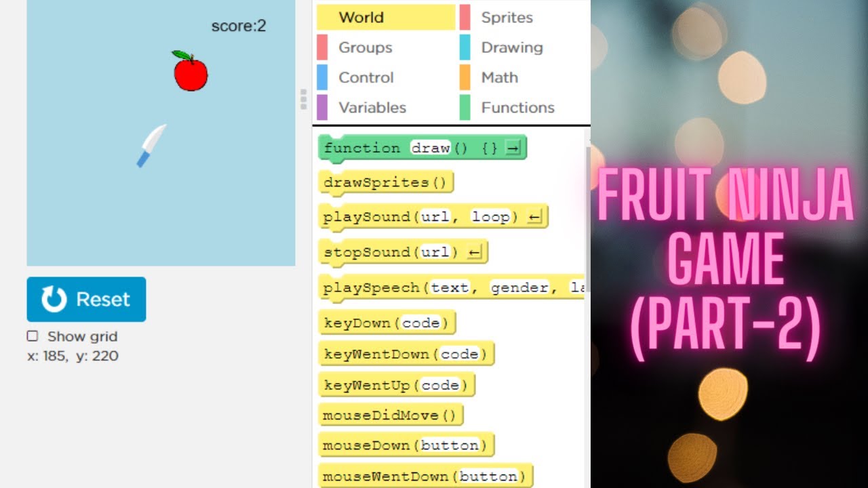The height and width of the screenshot is (488, 868).
Task: Select the mouseDown(button) block
Action: (406, 445)
